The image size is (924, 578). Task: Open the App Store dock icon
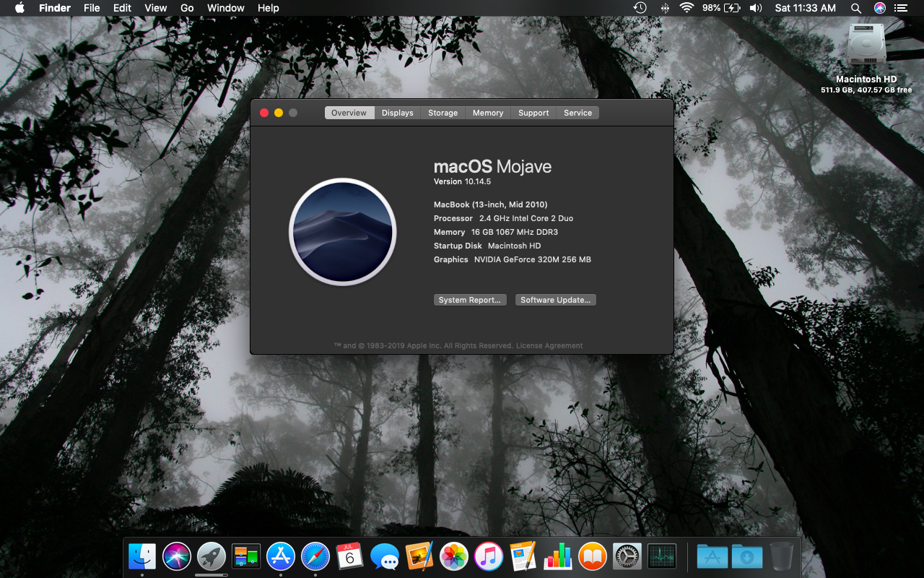(281, 556)
